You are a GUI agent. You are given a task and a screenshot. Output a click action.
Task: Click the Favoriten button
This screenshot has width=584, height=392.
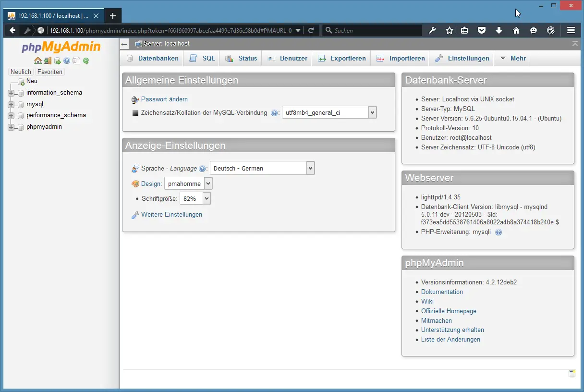pyautogui.click(x=50, y=72)
